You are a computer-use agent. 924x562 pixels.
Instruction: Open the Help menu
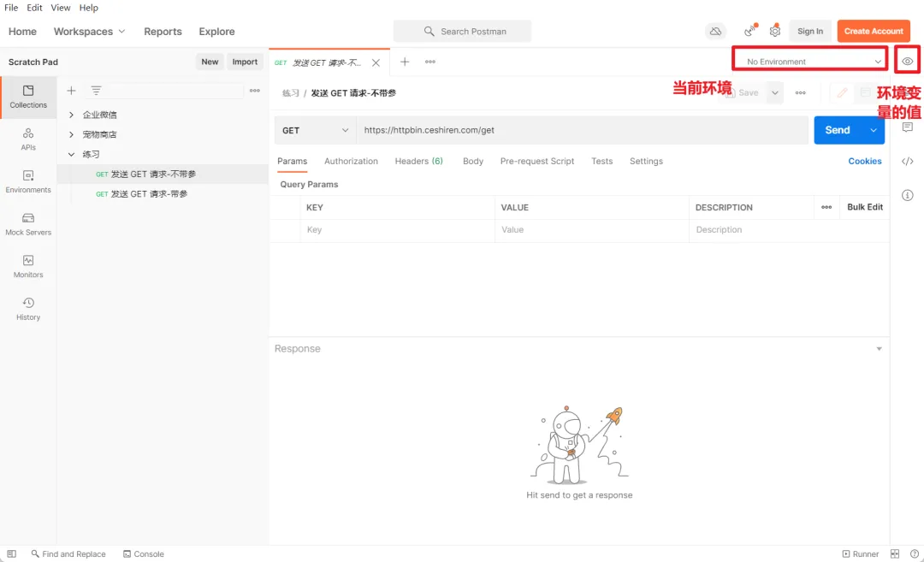tap(88, 8)
